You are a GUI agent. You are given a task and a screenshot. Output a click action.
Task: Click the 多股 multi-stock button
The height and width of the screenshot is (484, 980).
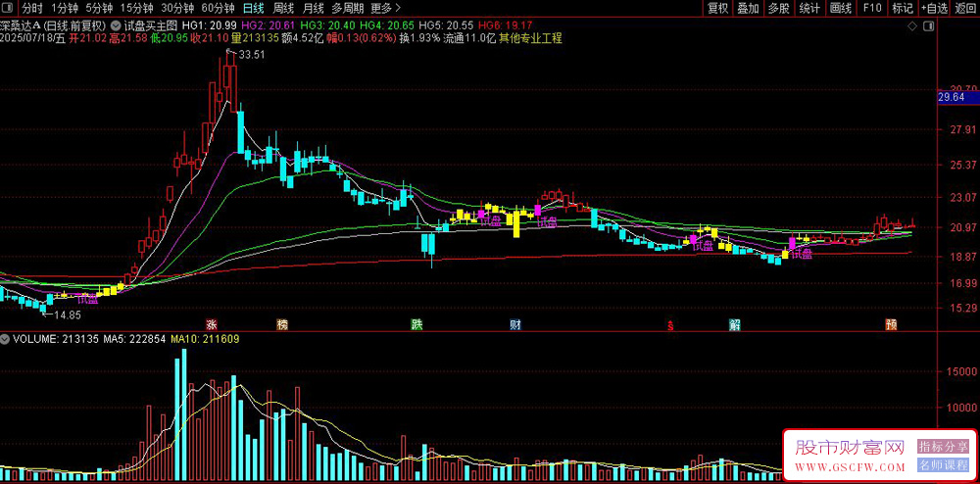(778, 8)
